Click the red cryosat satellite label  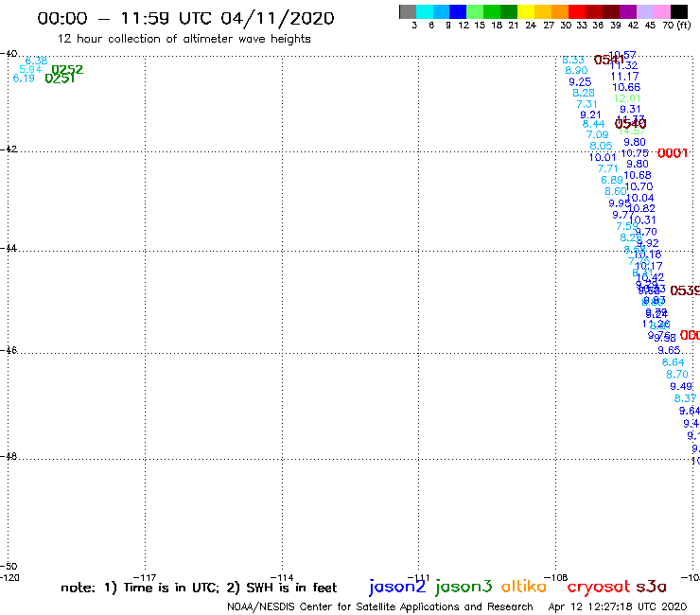[599, 588]
